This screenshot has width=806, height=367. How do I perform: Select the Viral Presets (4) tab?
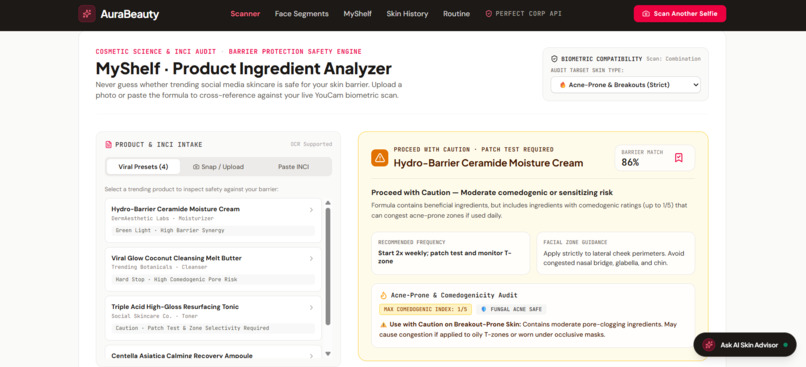(x=143, y=167)
